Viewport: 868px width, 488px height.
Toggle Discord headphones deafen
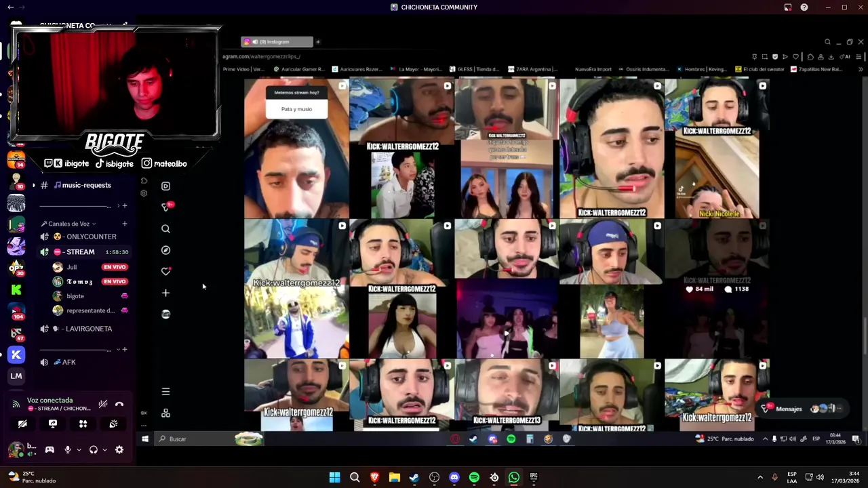pos(94,449)
